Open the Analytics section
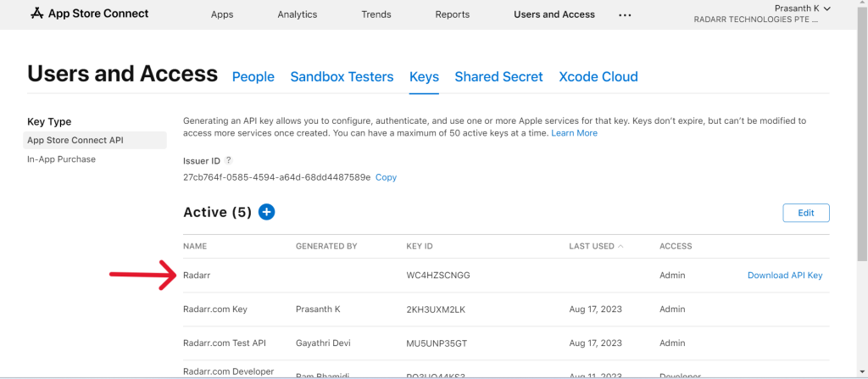The image size is (868, 379). [x=298, y=15]
